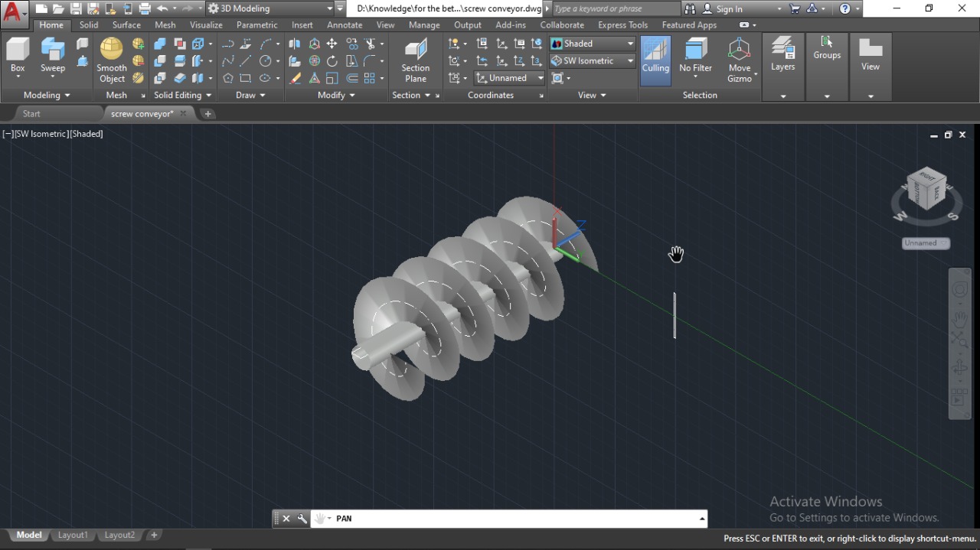Screen dimensions: 980x550
Task: Click the Save icon in quick access
Action: (x=76, y=8)
